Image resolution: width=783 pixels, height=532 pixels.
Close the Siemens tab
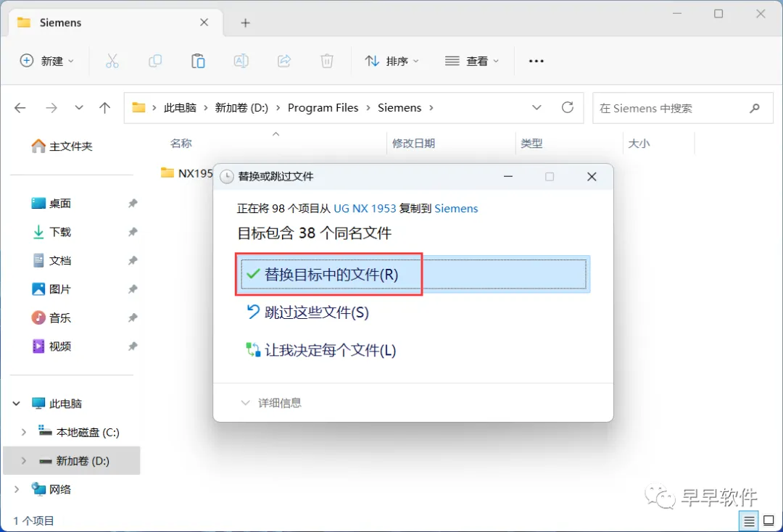tap(204, 22)
